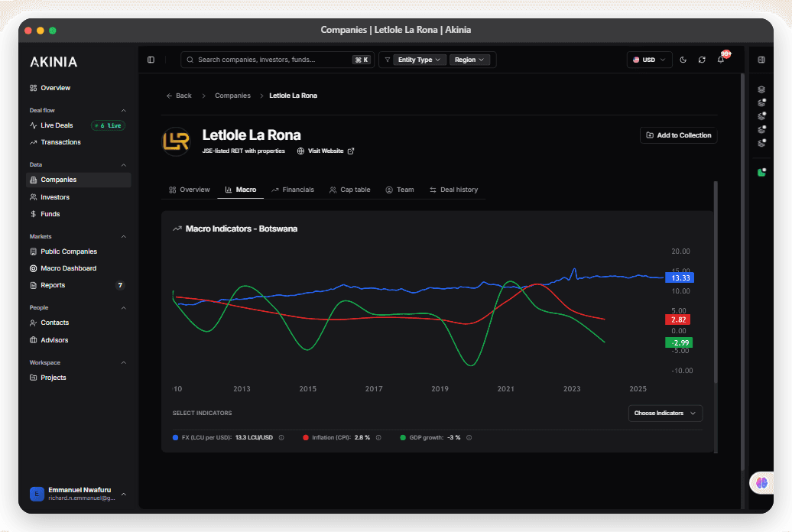Open Live Deals in sidebar

pos(58,125)
